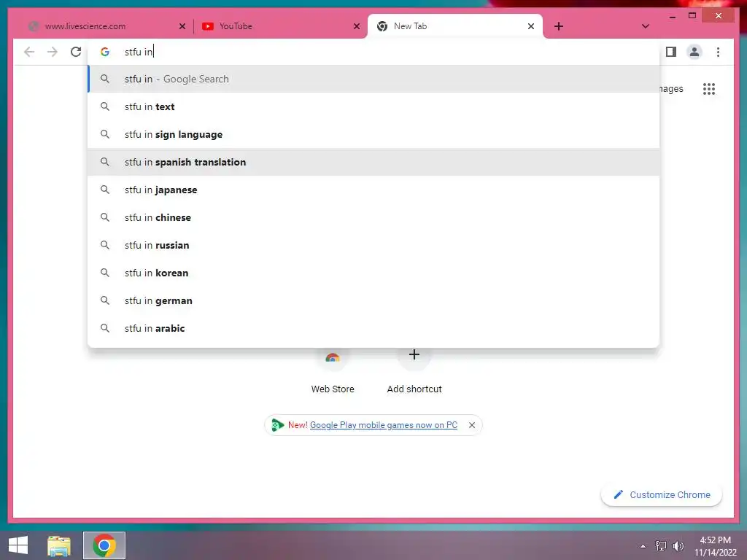Click Chrome icon in taskbar
Image resolution: width=747 pixels, height=560 pixels.
click(x=104, y=545)
